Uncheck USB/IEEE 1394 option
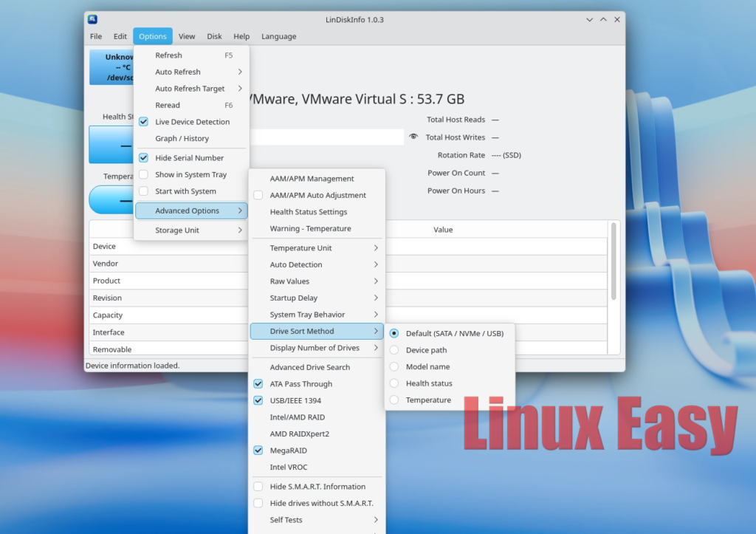756x534 pixels. pos(258,400)
